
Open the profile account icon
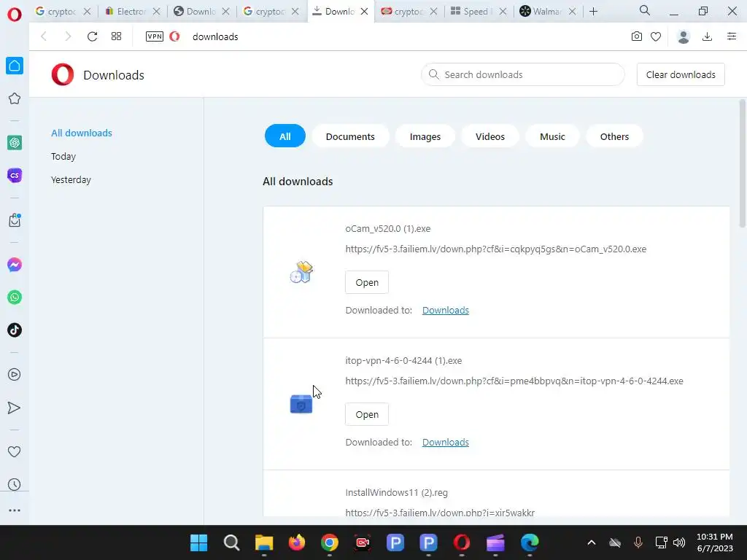684,36
